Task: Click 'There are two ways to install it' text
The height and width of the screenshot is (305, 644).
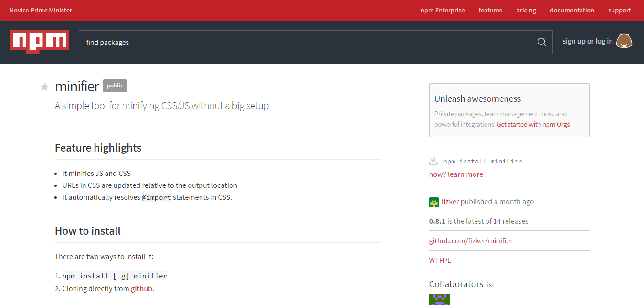Action: pyautogui.click(x=104, y=257)
